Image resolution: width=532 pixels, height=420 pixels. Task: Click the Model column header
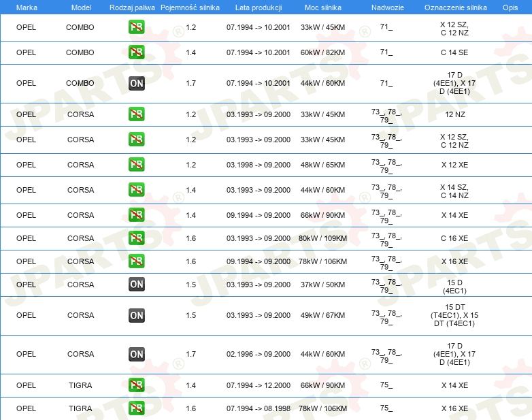coord(81,7)
